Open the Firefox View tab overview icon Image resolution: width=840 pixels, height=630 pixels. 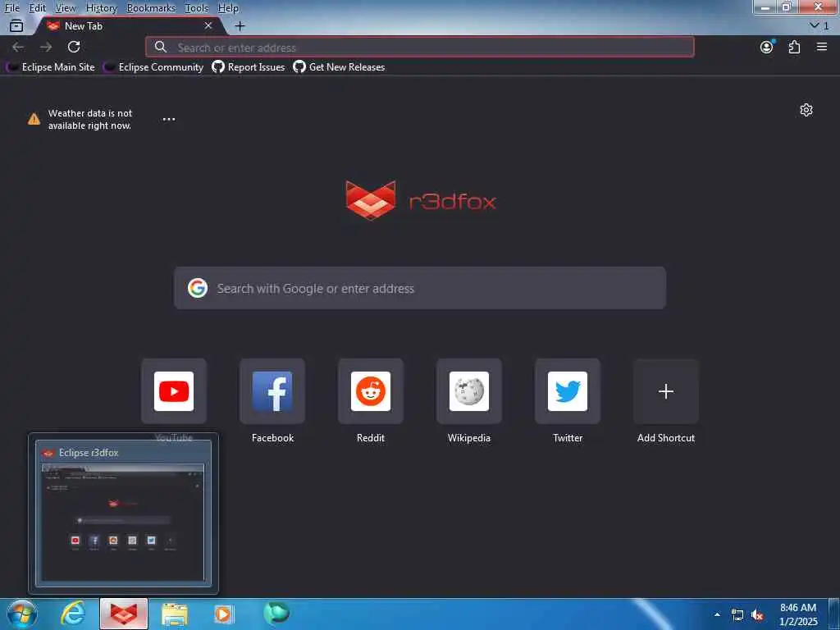pos(16,25)
